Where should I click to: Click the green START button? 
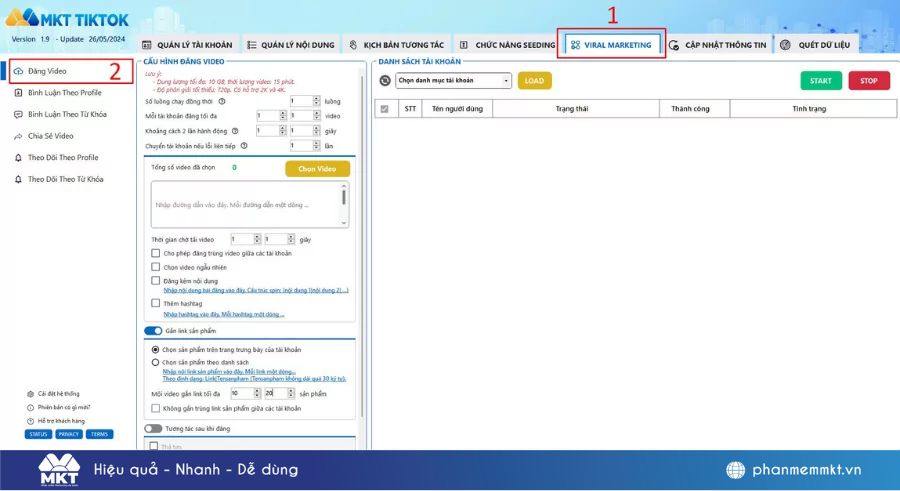(x=821, y=81)
